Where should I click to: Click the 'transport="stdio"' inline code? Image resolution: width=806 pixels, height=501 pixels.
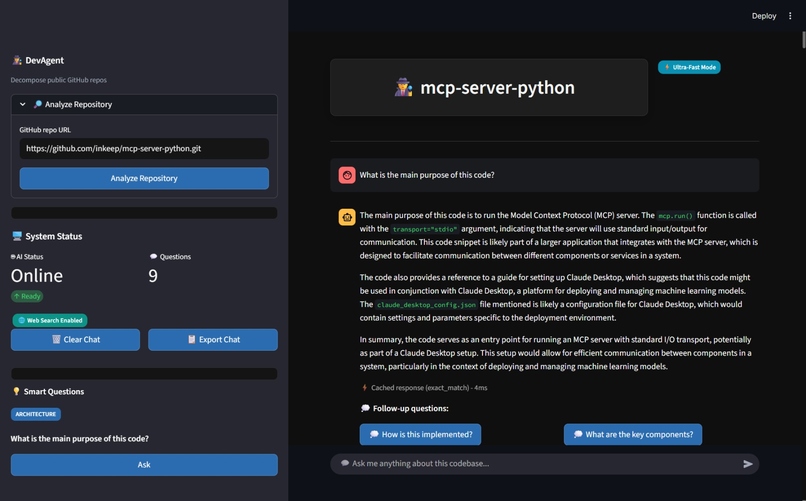pos(424,229)
